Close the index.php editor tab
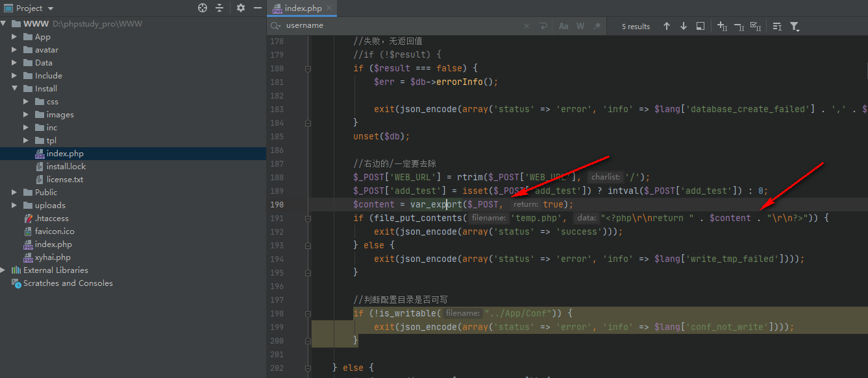This screenshot has width=868, height=378. (329, 8)
